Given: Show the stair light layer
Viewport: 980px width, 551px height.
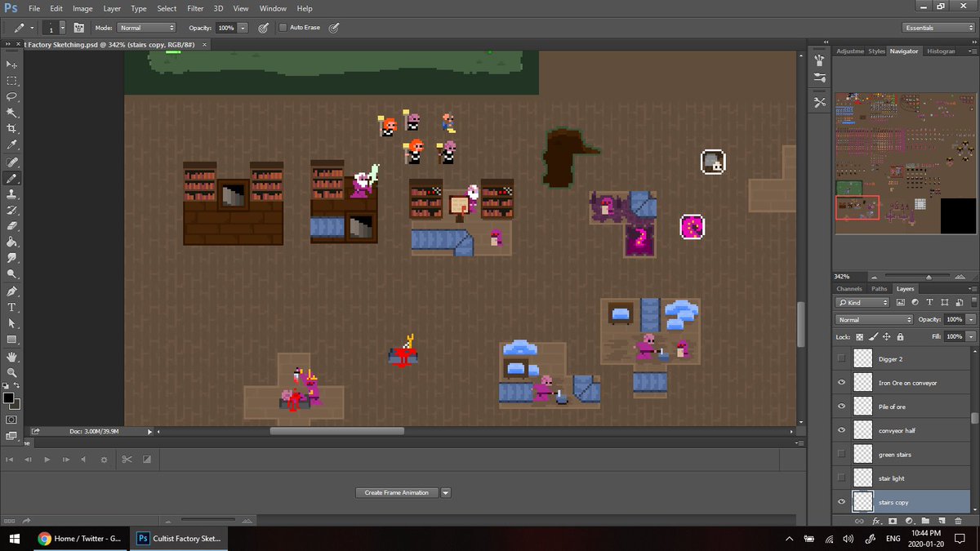Looking at the screenshot, I should click(x=842, y=478).
